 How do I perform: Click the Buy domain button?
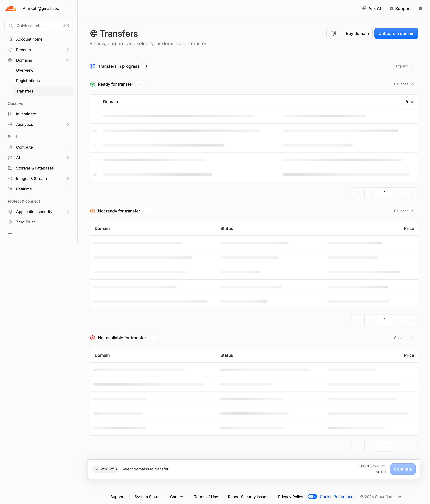click(x=357, y=34)
